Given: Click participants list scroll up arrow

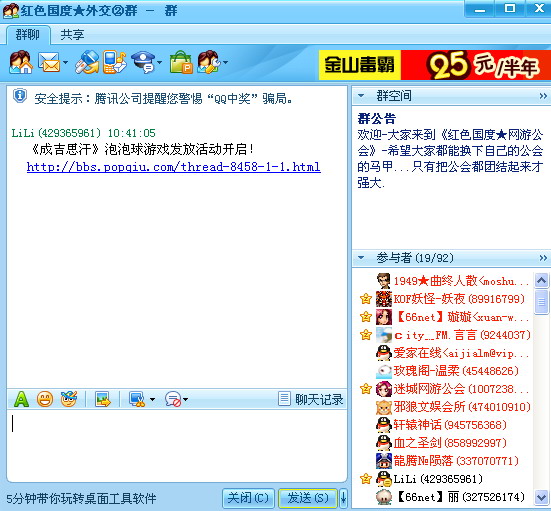Looking at the screenshot, I should tap(541, 280).
